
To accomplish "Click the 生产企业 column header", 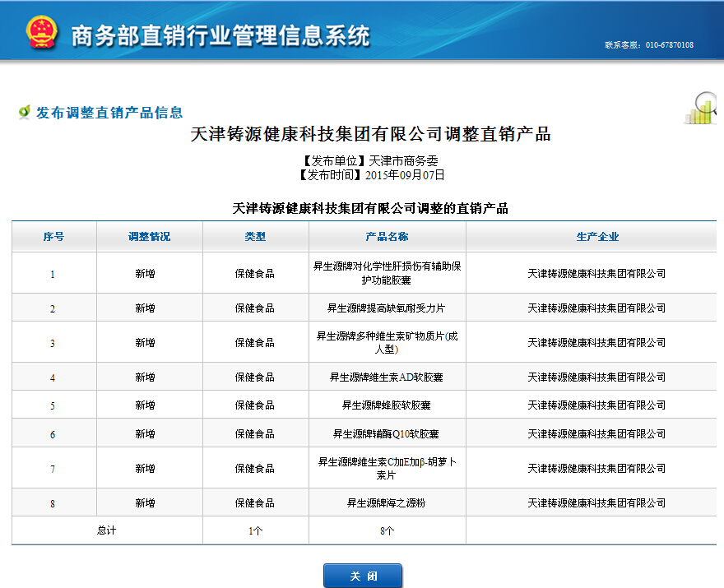I will pyautogui.click(x=596, y=237).
